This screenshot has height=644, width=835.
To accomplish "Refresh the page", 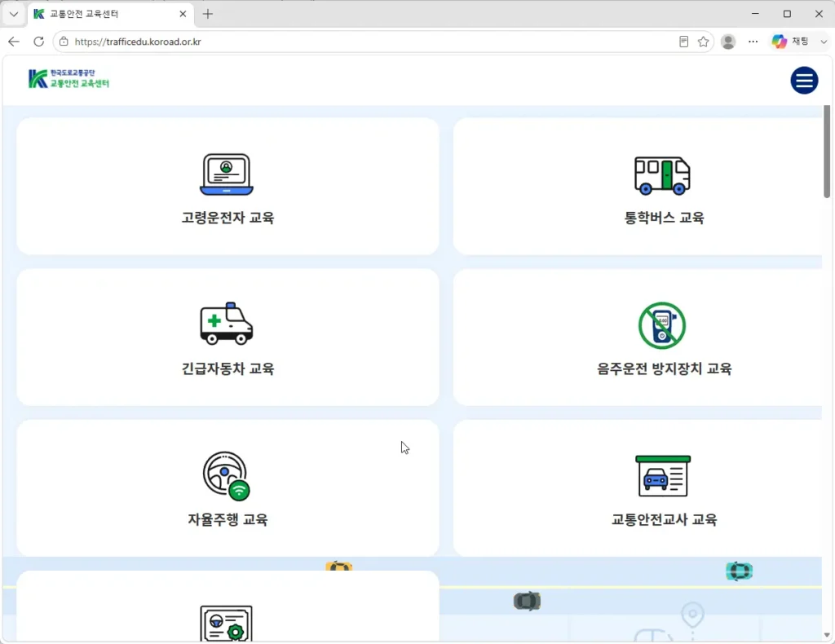I will tap(39, 42).
